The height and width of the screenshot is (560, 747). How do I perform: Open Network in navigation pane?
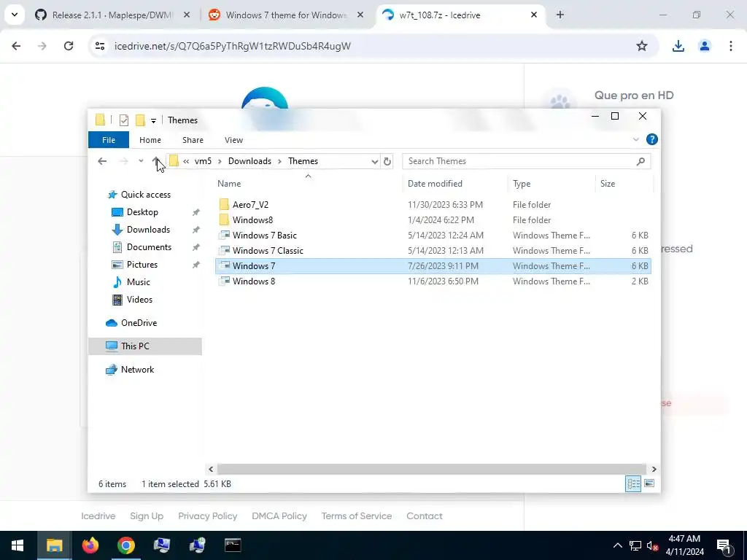point(137,370)
